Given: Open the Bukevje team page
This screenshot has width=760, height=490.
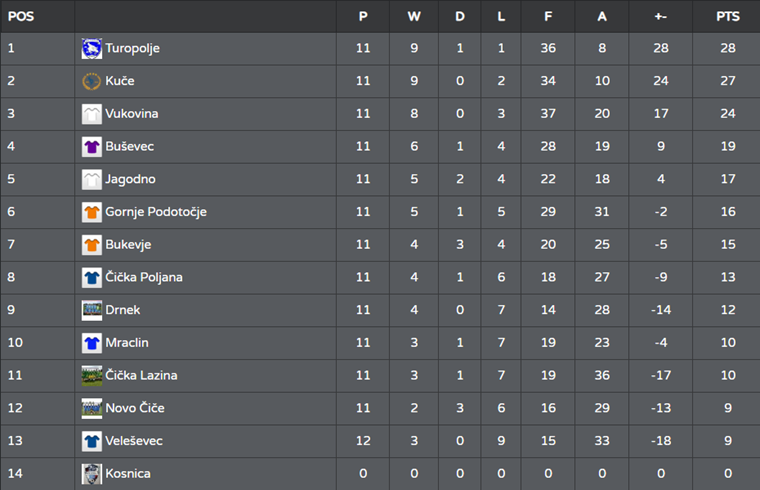Looking at the screenshot, I should coord(128,245).
